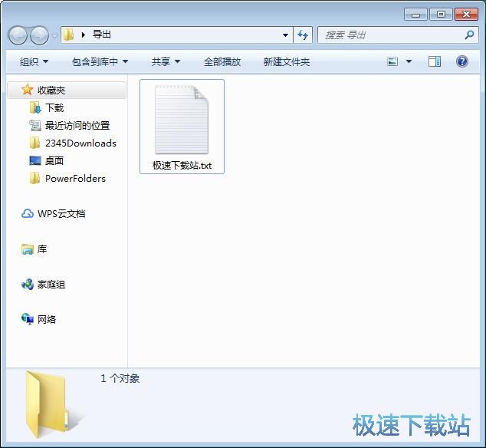
Task: Click the 下载 folder icon
Action: click(35, 108)
